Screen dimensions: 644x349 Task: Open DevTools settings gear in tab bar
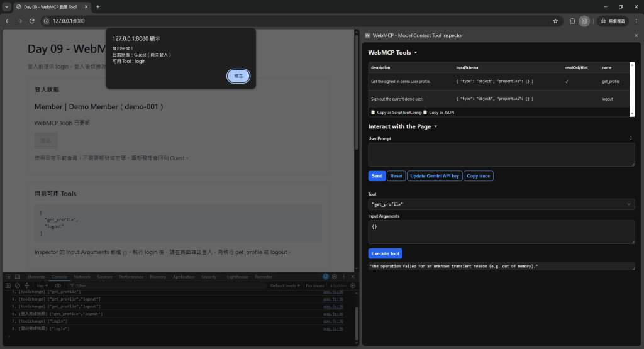pos(335,277)
